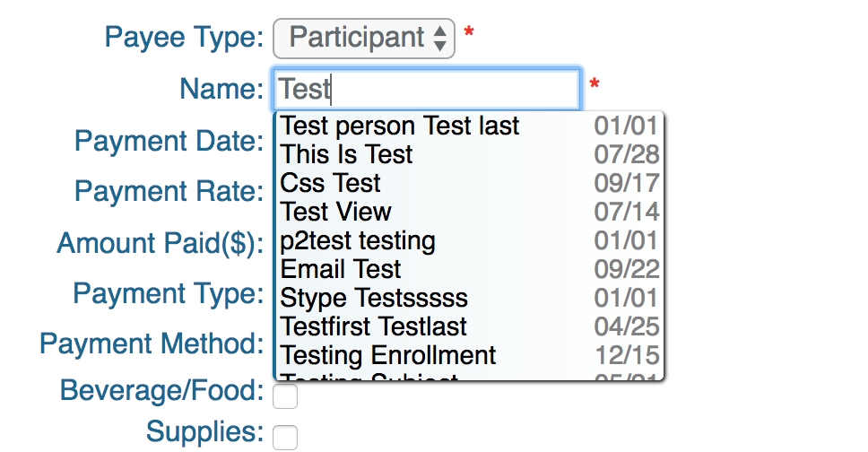The width and height of the screenshot is (868, 452).
Task: Tick the Supplies checkbox
Action: tap(285, 438)
